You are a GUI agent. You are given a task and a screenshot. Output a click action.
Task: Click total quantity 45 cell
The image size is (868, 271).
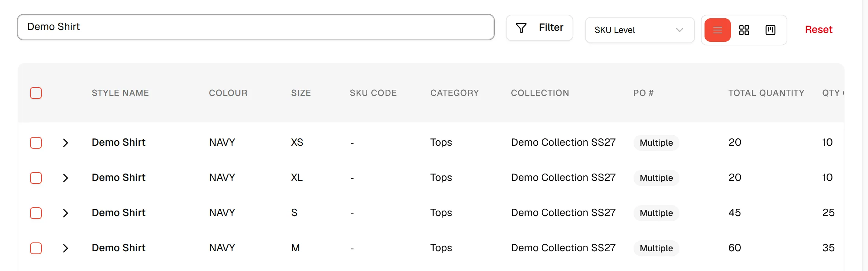[735, 213]
